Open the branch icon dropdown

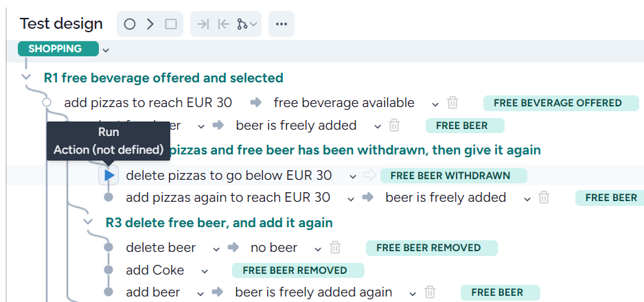click(247, 24)
